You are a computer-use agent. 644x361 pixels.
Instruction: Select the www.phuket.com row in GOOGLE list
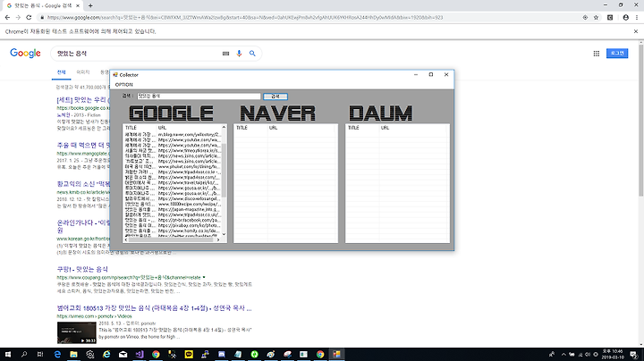[x=173, y=166]
